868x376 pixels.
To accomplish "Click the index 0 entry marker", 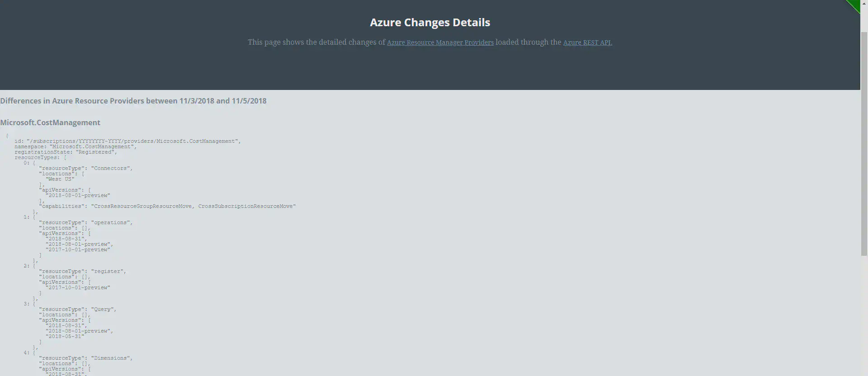I will pos(27,163).
